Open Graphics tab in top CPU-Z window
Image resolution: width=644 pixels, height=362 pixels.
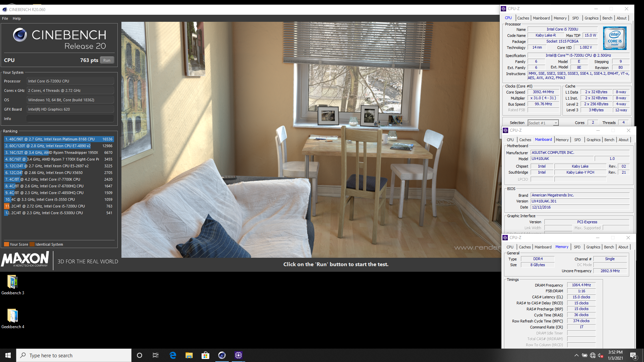pos(591,18)
